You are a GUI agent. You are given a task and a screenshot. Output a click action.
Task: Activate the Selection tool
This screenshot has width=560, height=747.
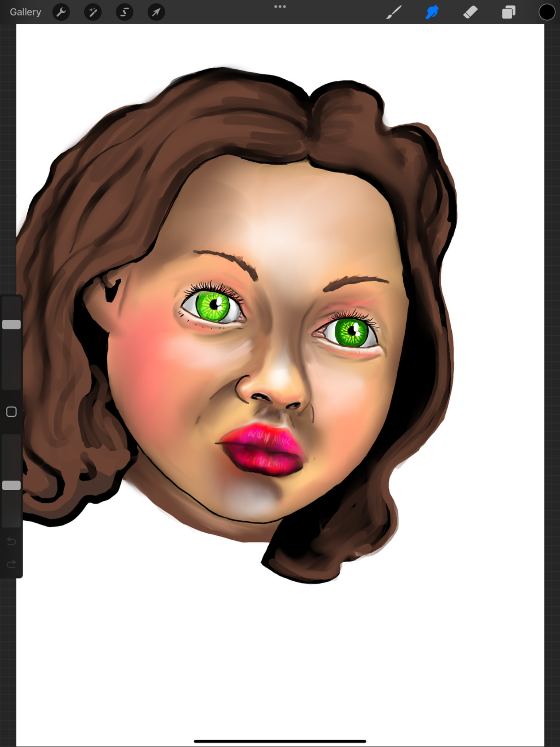(x=125, y=12)
